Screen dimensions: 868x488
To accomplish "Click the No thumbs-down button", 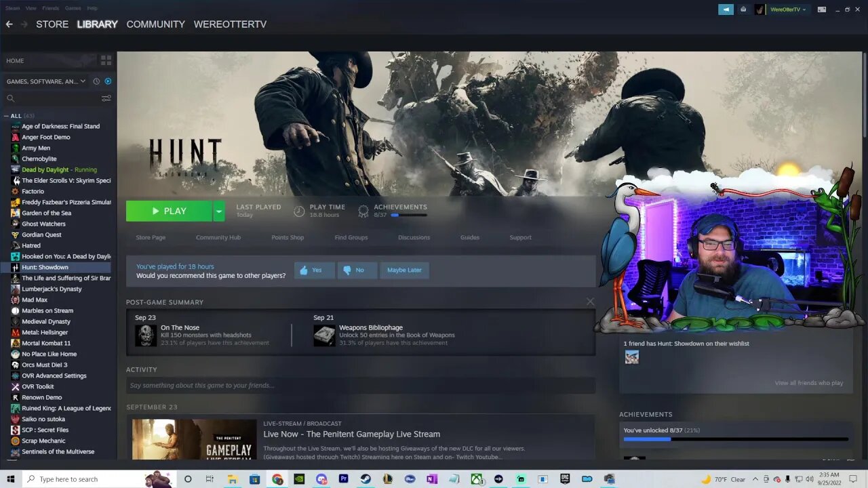I will tap(357, 270).
